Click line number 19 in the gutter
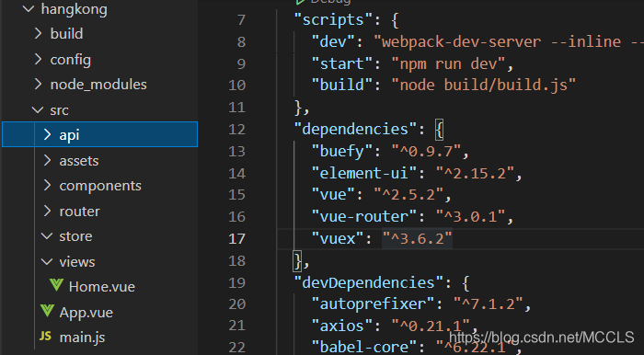 coord(237,282)
